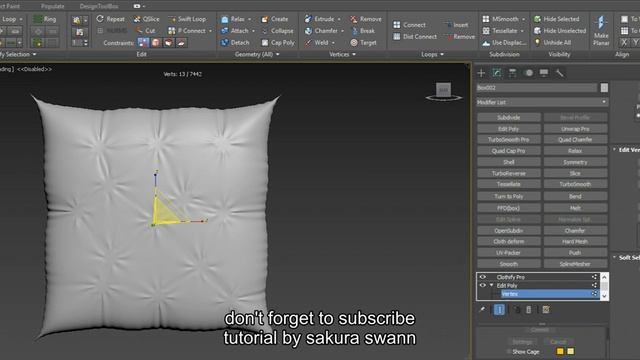
Task: Click the Collapse tool
Action: [x=278, y=31]
